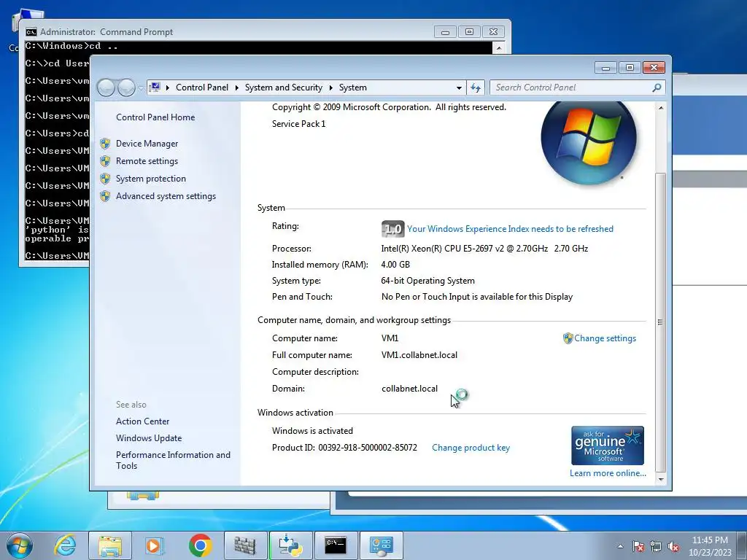The image size is (747, 560).
Task: Click the Python installer taskbar icon
Action: click(x=290, y=545)
